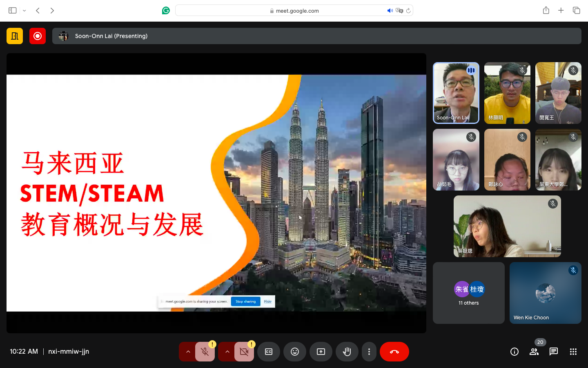Toggle closed captions on

[x=268, y=352]
